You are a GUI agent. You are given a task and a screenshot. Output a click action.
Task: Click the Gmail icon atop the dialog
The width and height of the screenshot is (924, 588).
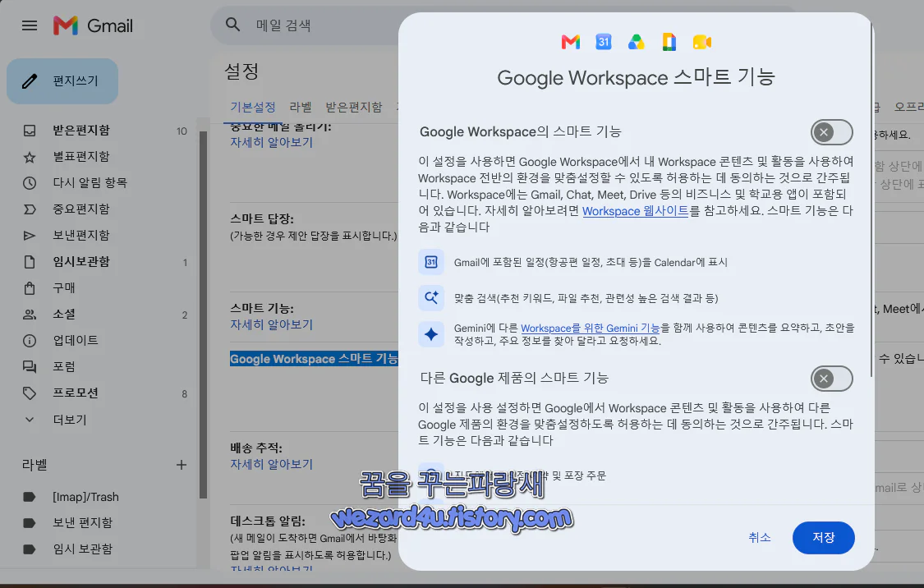pos(571,42)
